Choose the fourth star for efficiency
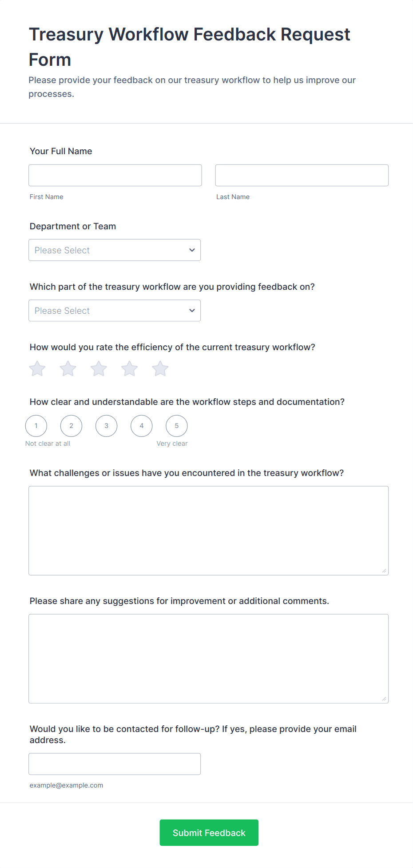 130,368
